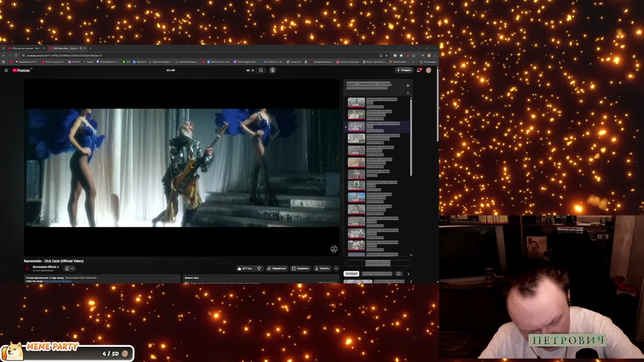The width and height of the screenshot is (644, 362).
Task: Bookmark this page with star icon
Action: (x=386, y=55)
